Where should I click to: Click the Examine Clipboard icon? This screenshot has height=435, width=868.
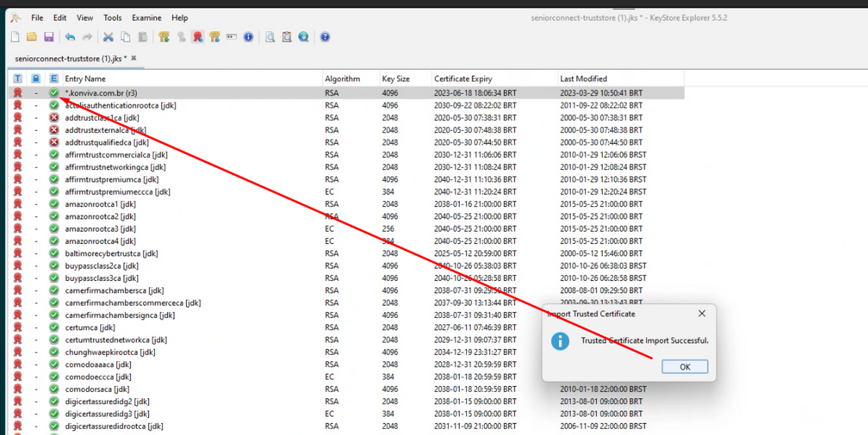[287, 37]
